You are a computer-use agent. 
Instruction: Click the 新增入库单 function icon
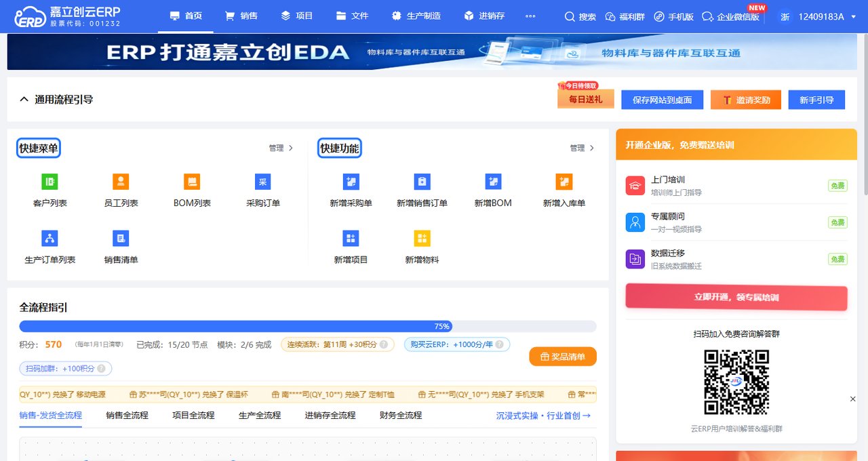(x=564, y=182)
